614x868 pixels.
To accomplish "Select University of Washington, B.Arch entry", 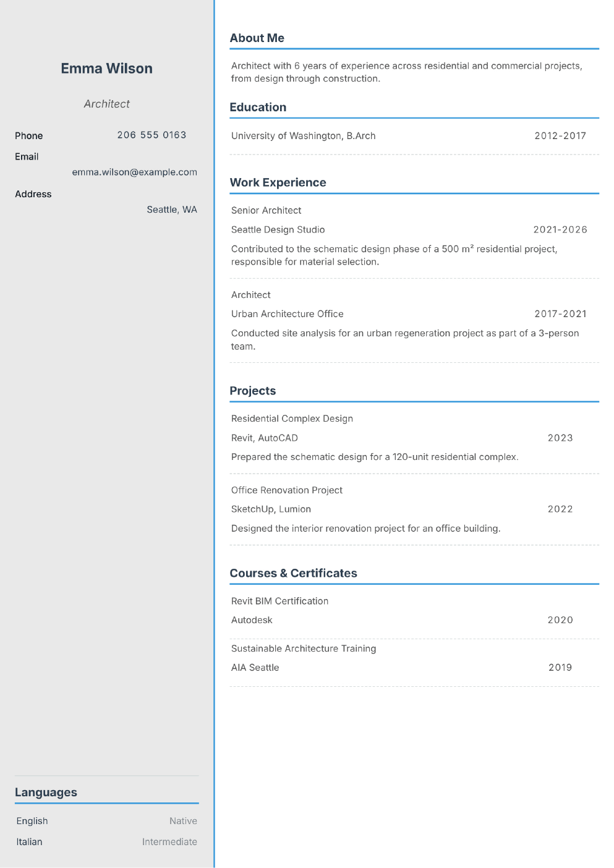I will tap(304, 136).
